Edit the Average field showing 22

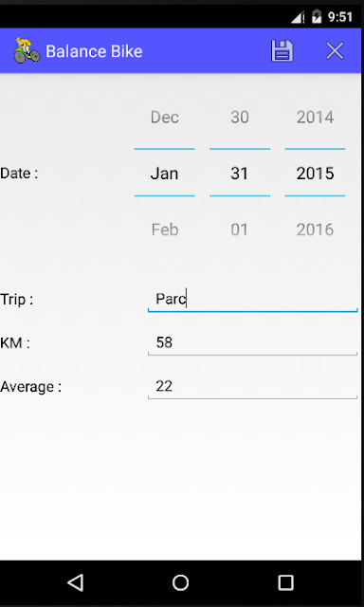click(x=252, y=387)
